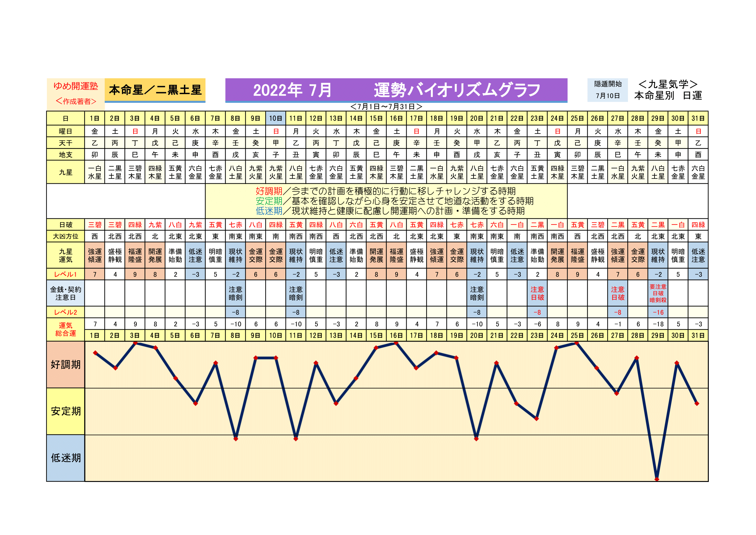Click the 隠遁開始 7月10日 box
The height and width of the screenshot is (535, 756).
(607, 90)
